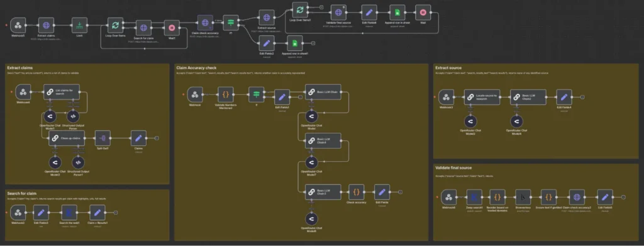Open the top-row Extract claims HTTP node
The image size is (644, 246).
pos(46,25)
